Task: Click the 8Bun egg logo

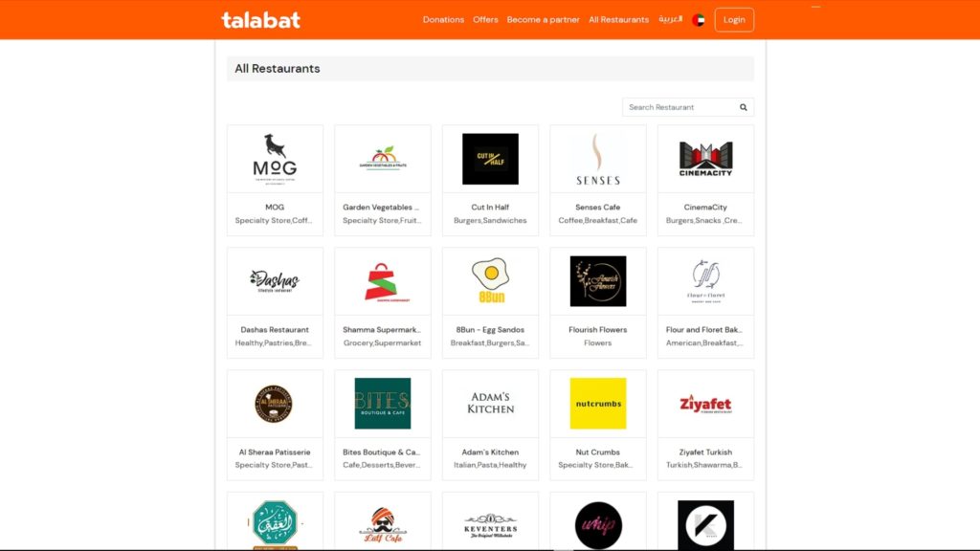Action: coord(491,280)
